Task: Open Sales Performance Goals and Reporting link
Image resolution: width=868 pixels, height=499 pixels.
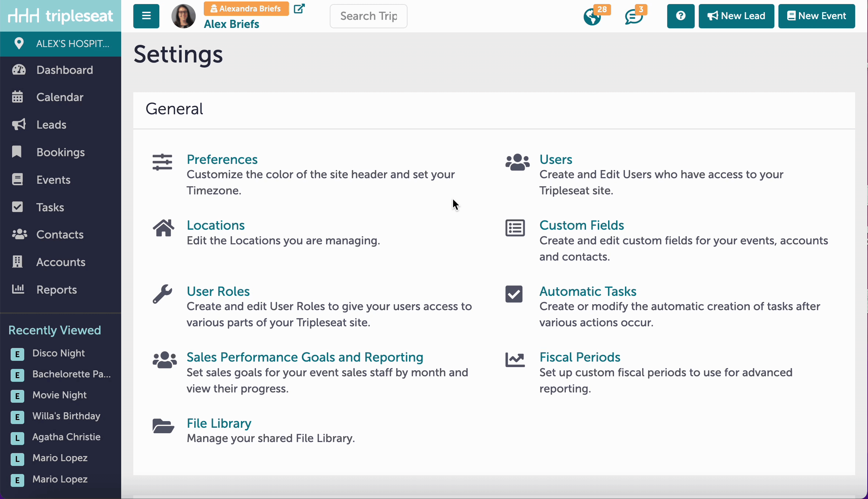Action: click(305, 357)
